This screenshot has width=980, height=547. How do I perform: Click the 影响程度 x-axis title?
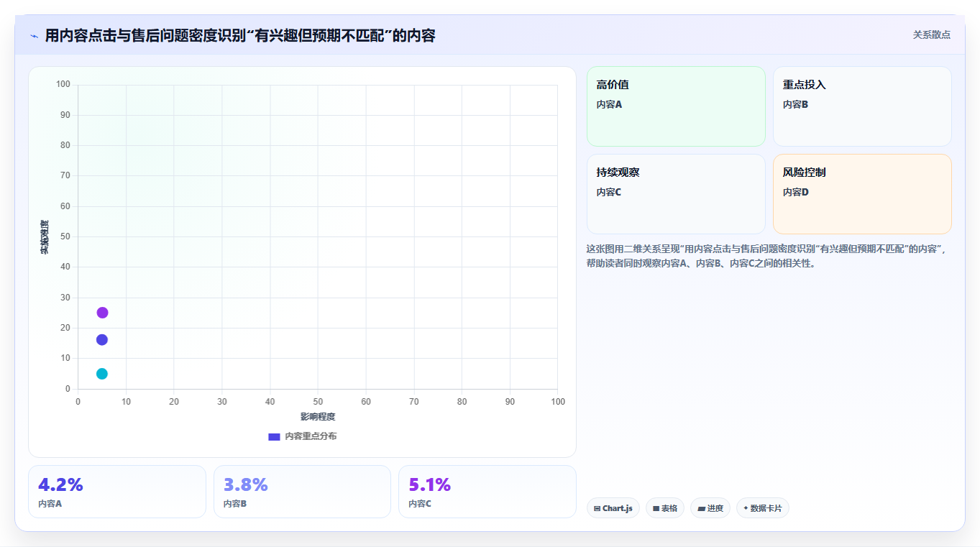tap(318, 417)
